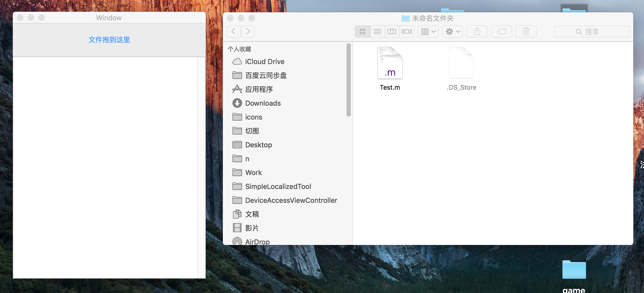Open the arrange items dropdown
The image size is (644, 293).
[428, 31]
